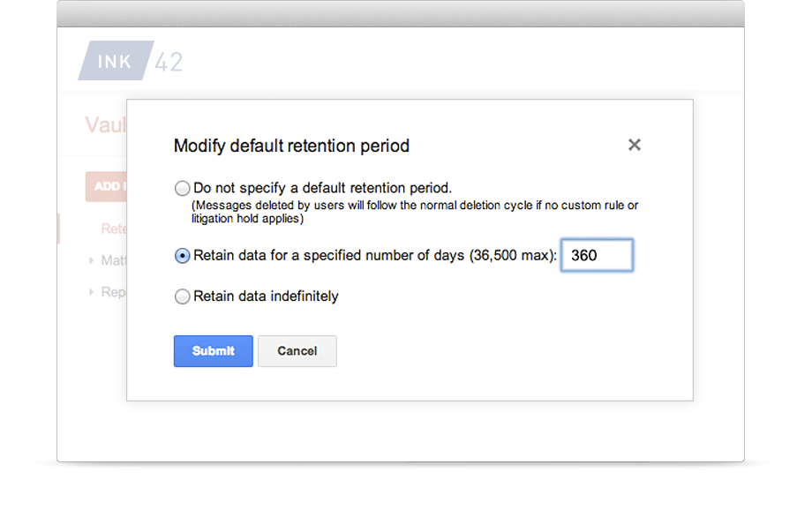The image size is (812, 510).
Task: Expand the Reports item arrow in sidebar
Action: point(91,292)
